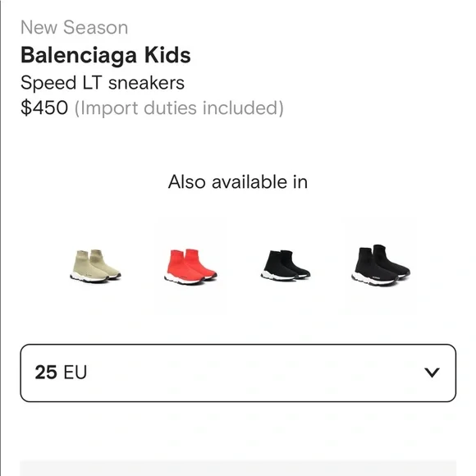This screenshot has width=476, height=476.
Task: Open the 25 EU size dropdown
Action: point(238,373)
